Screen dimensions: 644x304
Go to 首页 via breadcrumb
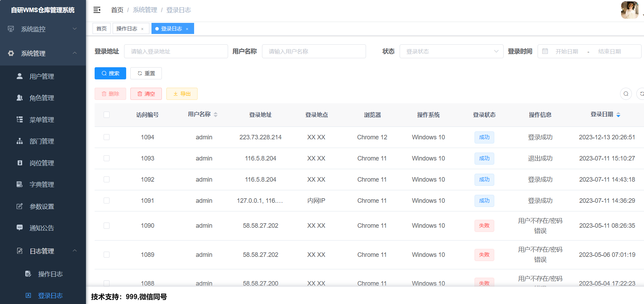[x=117, y=10]
